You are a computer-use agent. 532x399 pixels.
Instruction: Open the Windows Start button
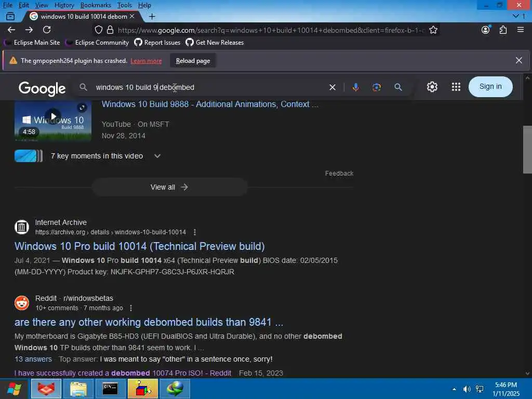click(x=14, y=389)
